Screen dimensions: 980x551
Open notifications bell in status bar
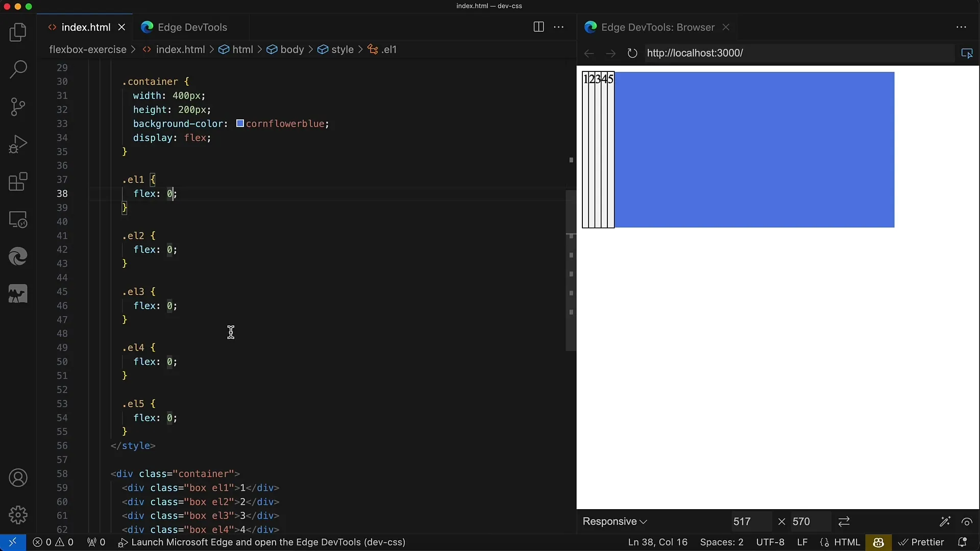click(x=962, y=542)
